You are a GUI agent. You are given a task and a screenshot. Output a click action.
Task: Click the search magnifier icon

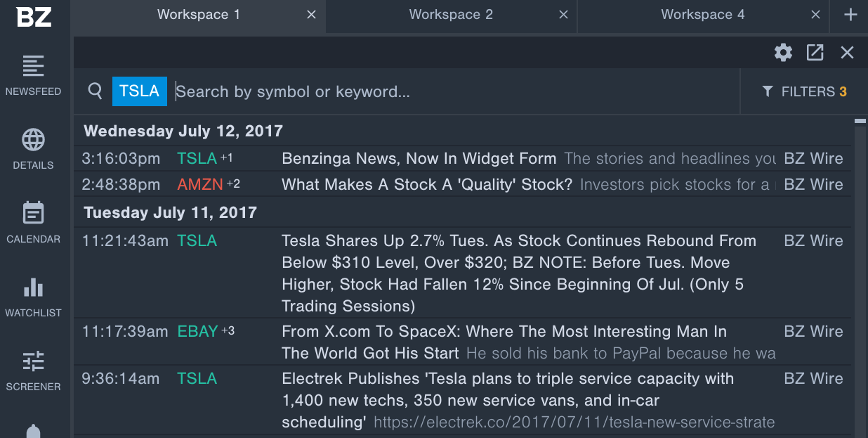(x=95, y=91)
